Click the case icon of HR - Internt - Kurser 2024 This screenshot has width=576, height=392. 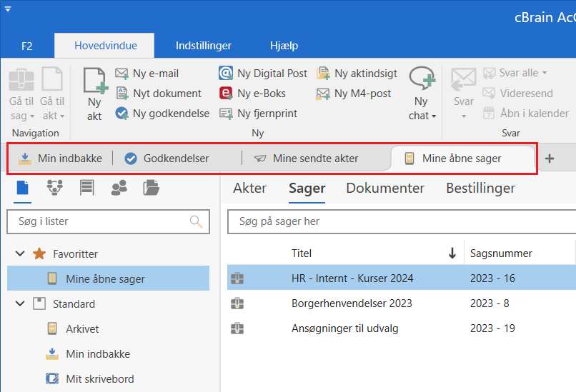point(237,278)
